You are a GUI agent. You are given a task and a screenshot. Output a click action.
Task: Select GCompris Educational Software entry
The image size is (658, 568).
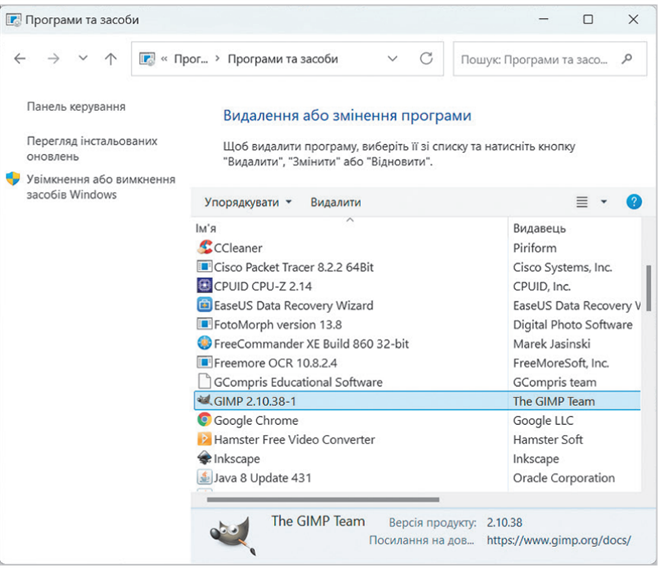[x=298, y=382]
